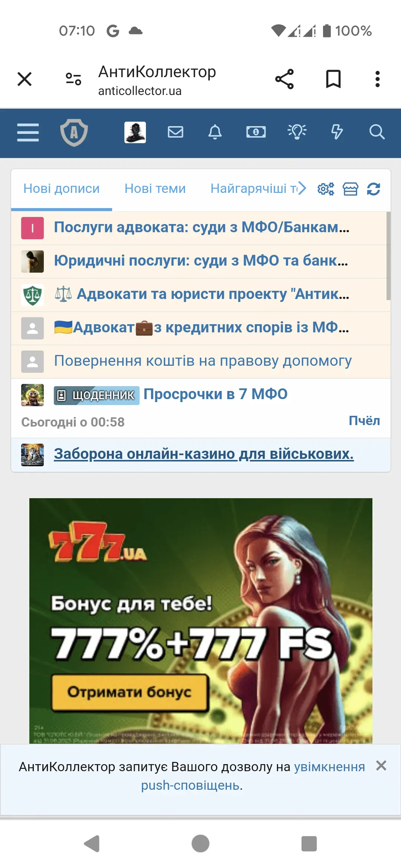Open the browser three-dot overflow menu
Image resolution: width=401 pixels, height=868 pixels.
click(378, 79)
